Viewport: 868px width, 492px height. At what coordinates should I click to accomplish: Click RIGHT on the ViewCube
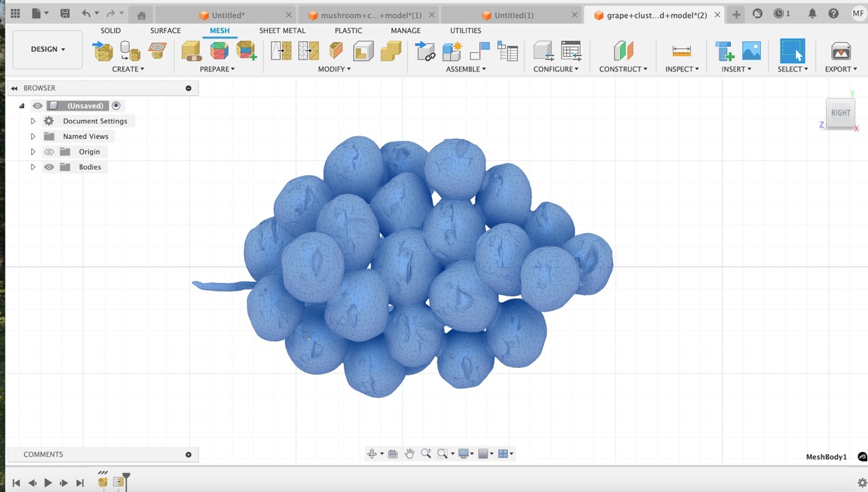click(840, 112)
